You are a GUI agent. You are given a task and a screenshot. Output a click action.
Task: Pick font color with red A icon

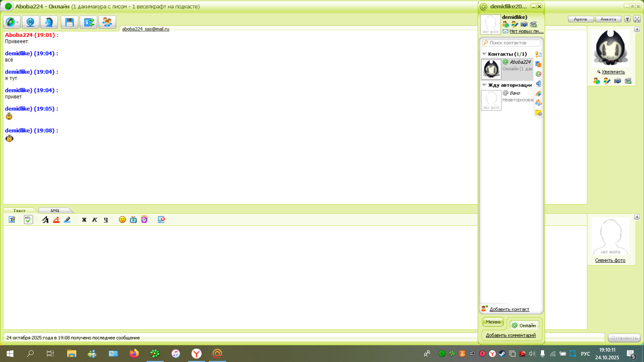56,220
